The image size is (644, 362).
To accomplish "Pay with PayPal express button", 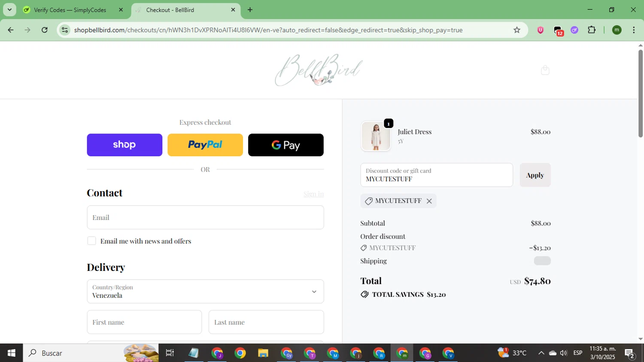I will 205,145.
